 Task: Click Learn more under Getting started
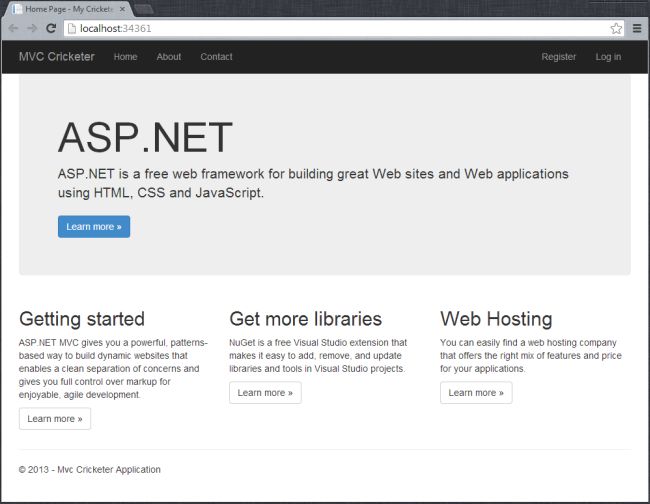[x=55, y=419]
